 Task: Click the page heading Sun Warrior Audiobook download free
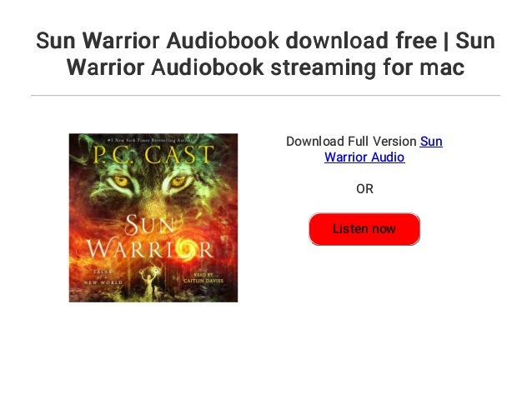(x=237, y=41)
